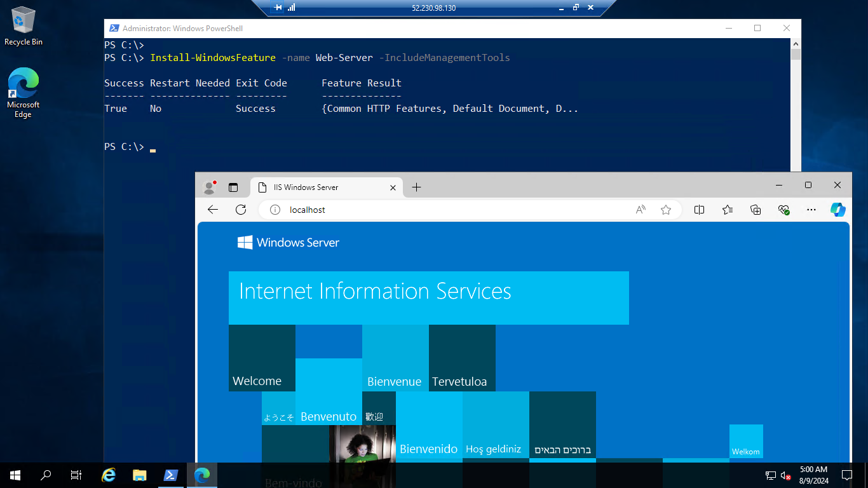The width and height of the screenshot is (868, 488).
Task: Click Microsoft Edge taskbar icon
Action: pos(202,475)
